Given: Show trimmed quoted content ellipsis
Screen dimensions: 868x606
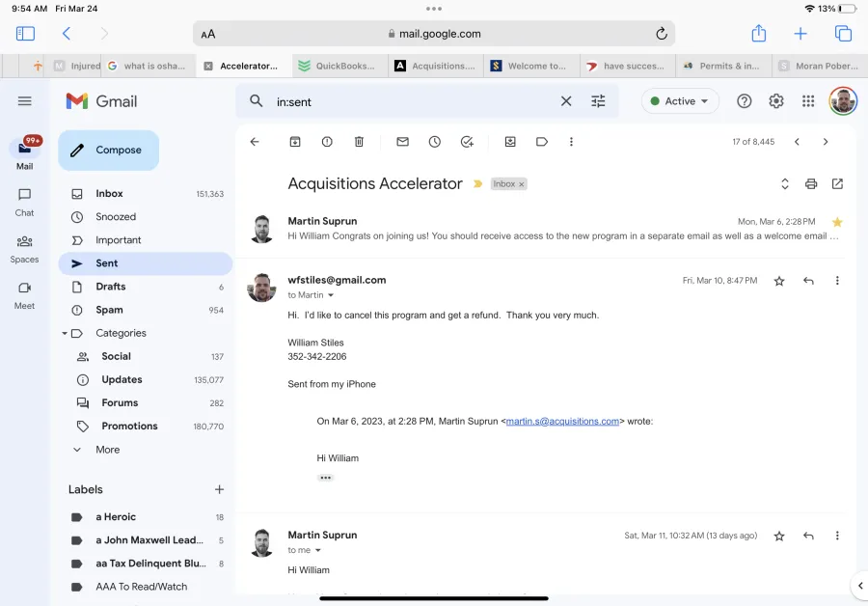Looking at the screenshot, I should 326,478.
